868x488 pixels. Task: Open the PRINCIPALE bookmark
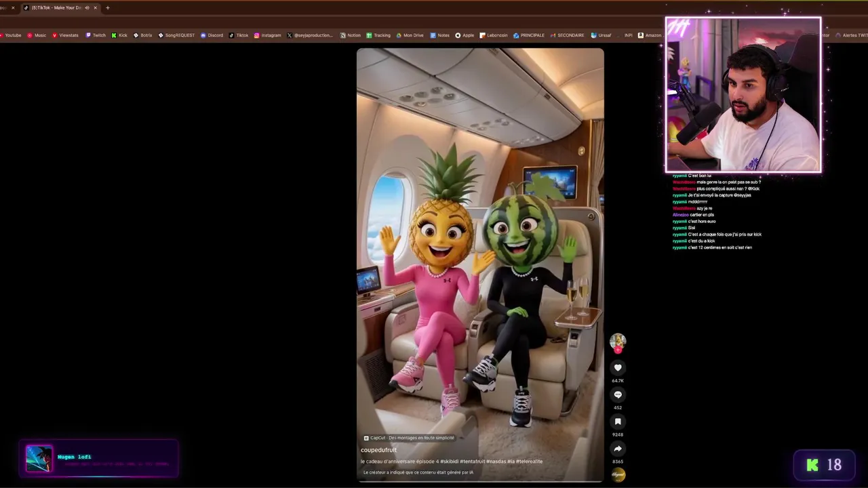(x=529, y=35)
